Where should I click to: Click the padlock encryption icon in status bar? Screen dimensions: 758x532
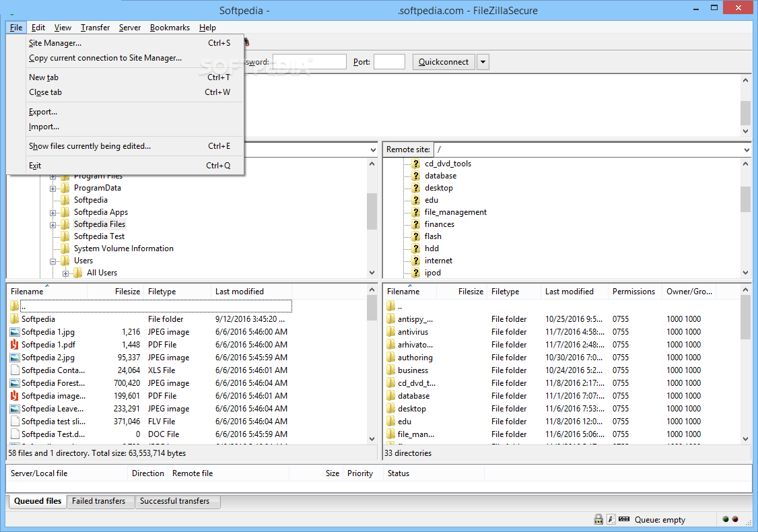(598, 519)
